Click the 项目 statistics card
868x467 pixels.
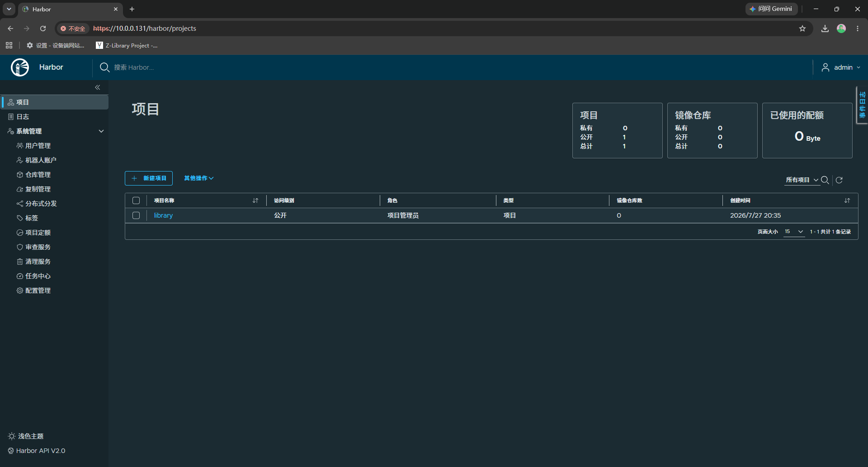click(618, 131)
